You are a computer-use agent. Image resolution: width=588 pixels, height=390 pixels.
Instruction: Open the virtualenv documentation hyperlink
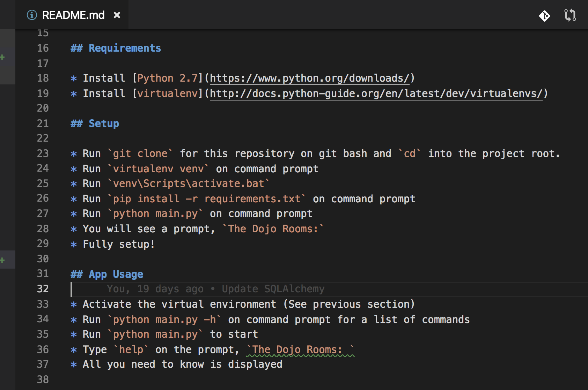coord(376,93)
